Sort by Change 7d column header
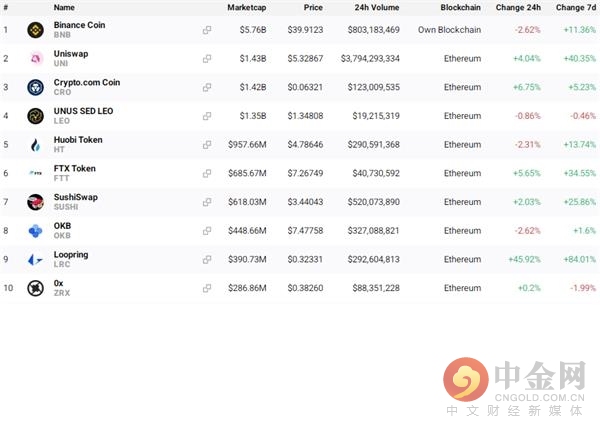 (576, 7)
